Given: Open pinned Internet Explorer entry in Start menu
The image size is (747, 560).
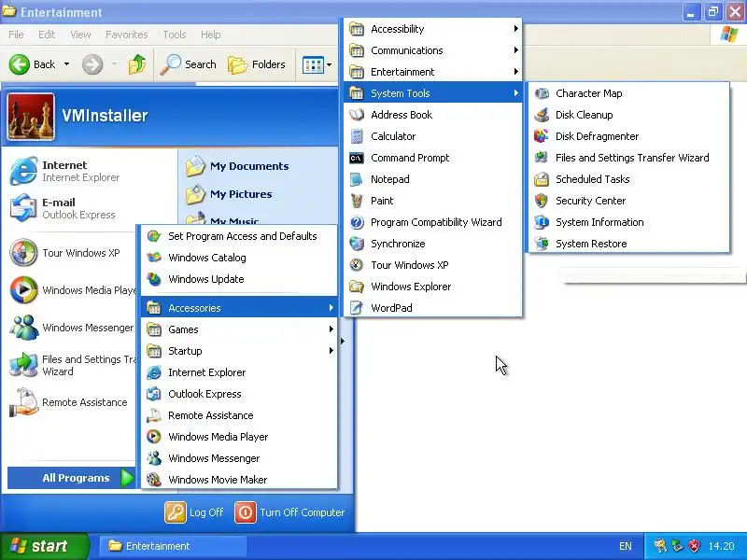Looking at the screenshot, I should click(64, 171).
